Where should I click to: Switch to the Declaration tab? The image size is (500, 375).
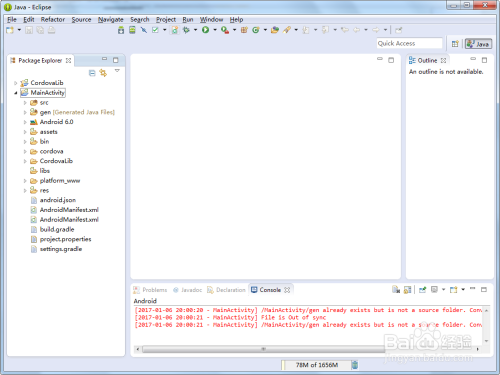pos(226,290)
